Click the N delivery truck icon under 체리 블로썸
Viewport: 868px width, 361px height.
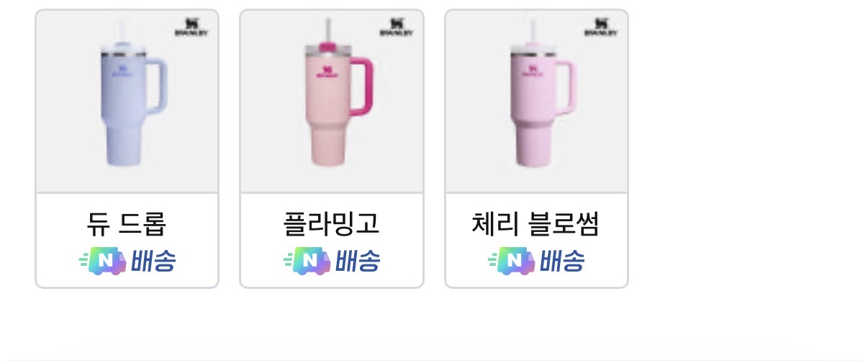click(512, 261)
